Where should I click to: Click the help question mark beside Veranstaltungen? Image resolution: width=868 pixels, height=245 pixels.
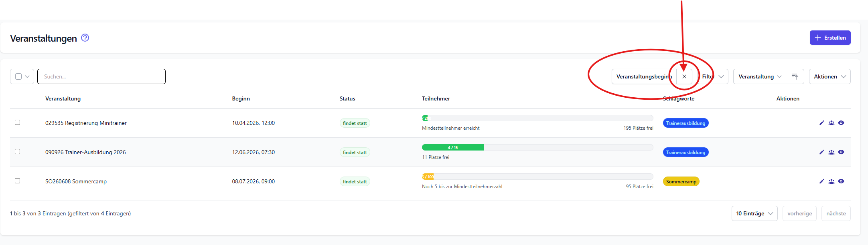tap(85, 38)
